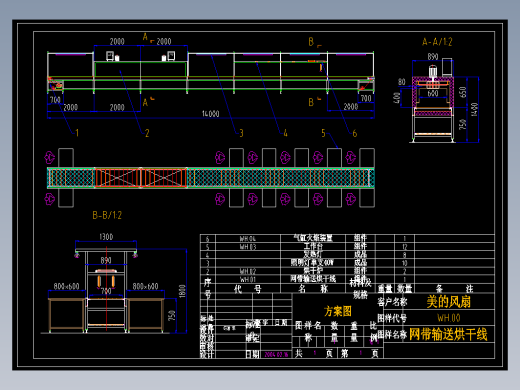
Task: Click the "WH.04" code cell in parts list
Action: (x=248, y=239)
